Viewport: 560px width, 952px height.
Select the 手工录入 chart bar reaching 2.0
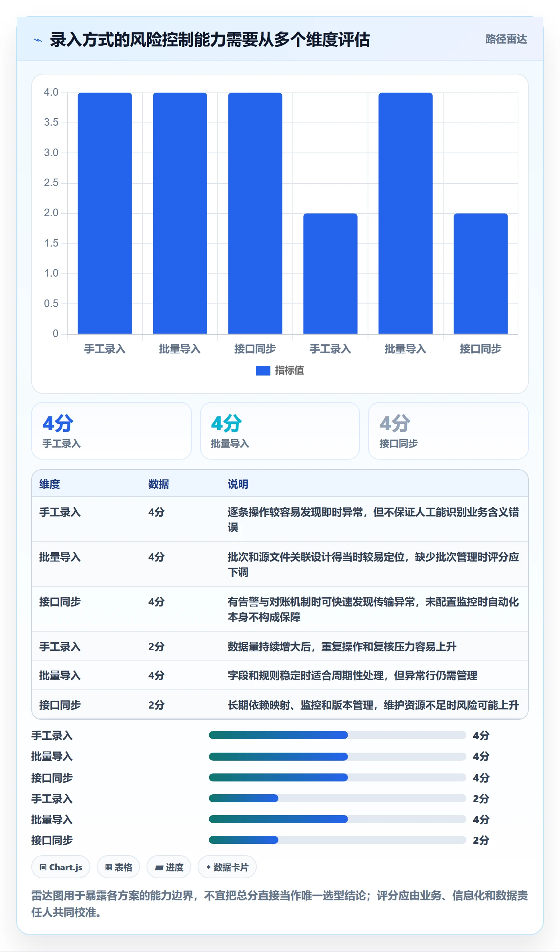pyautogui.click(x=330, y=274)
